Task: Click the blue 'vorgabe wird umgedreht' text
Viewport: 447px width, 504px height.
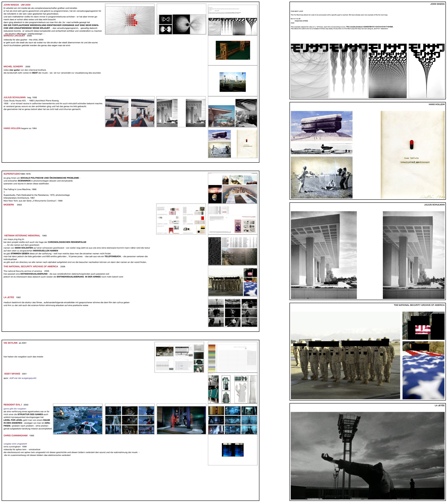Action: (15, 444)
